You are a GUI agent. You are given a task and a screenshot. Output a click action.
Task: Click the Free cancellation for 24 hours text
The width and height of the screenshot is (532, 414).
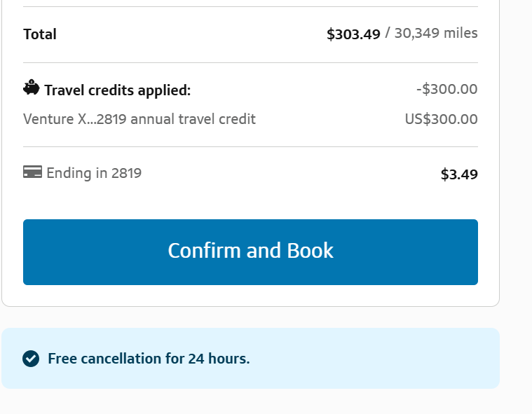tap(149, 359)
